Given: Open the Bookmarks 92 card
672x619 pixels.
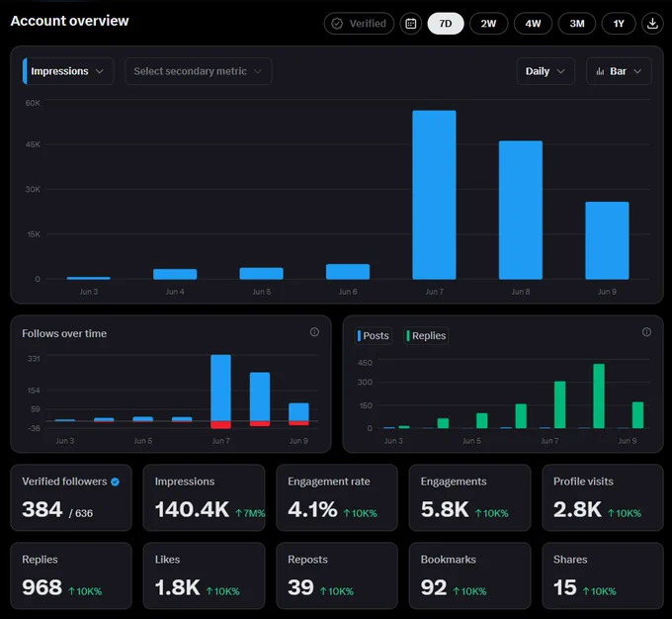Looking at the screenshot, I should (469, 575).
